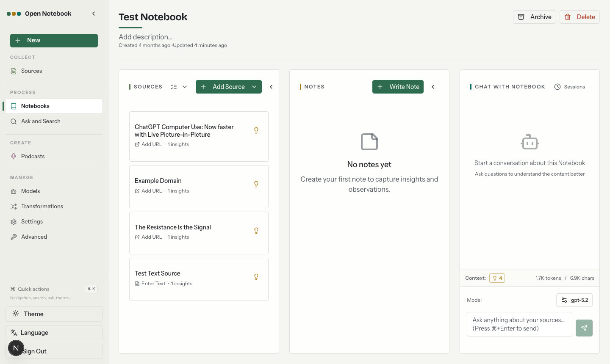Open Sources in the sidebar
The width and height of the screenshot is (610, 364).
click(x=54, y=71)
